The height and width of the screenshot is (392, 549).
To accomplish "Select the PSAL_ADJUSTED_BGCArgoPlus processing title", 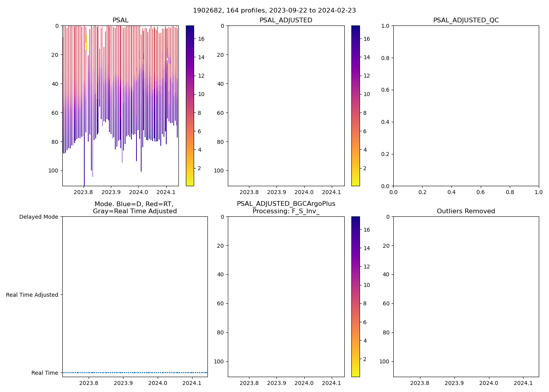I will pos(286,207).
